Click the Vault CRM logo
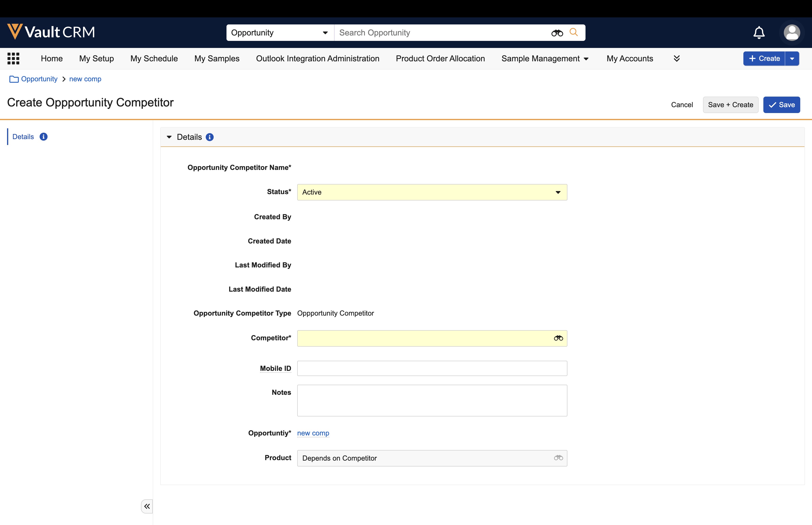This screenshot has height=525, width=812. [x=51, y=32]
